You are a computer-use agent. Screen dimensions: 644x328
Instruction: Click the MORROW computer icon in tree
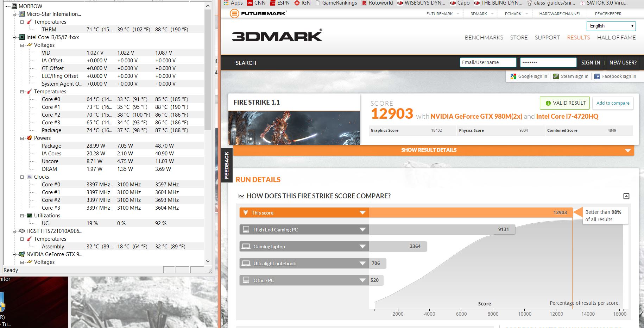(14, 6)
